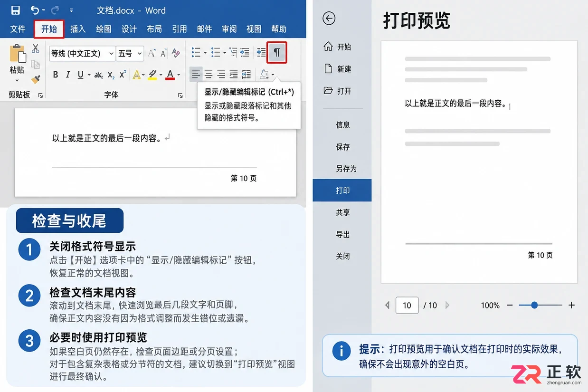Switch to the 视图 tab
588x392 pixels.
point(254,29)
